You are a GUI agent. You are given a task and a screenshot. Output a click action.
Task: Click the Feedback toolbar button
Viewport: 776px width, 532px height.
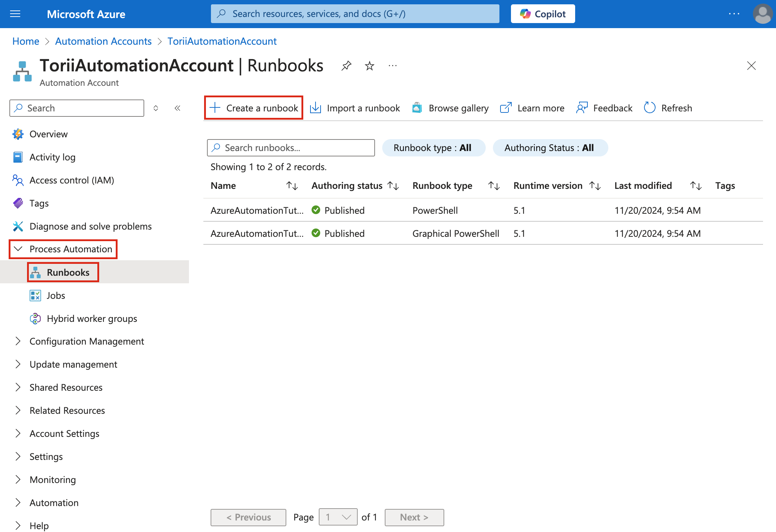(x=604, y=108)
